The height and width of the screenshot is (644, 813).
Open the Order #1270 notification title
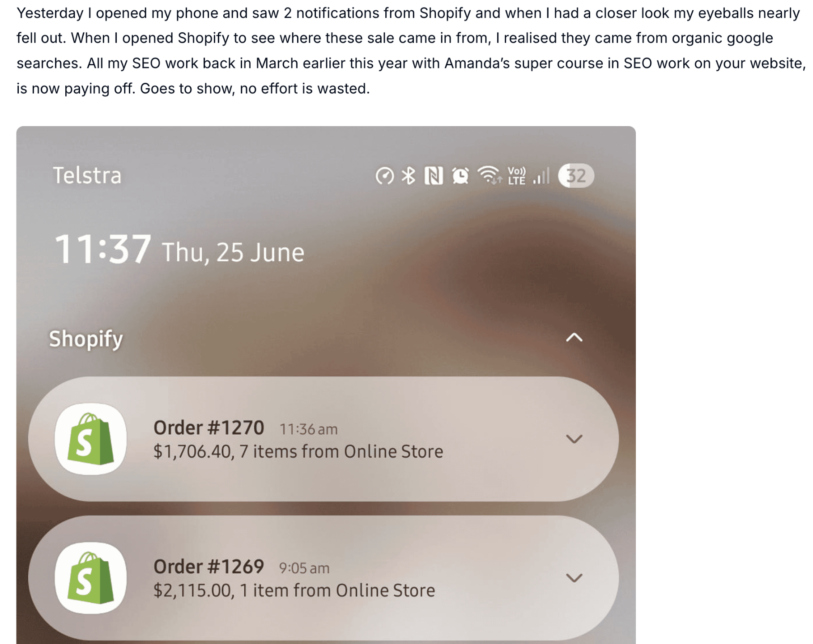[209, 428]
